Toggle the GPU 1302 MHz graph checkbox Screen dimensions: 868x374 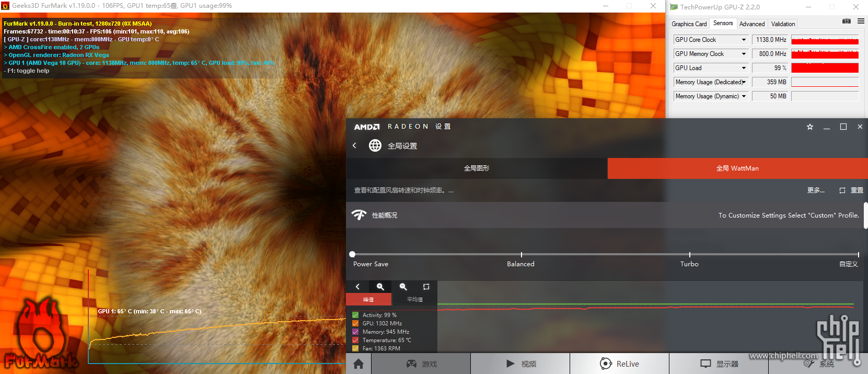[355, 323]
